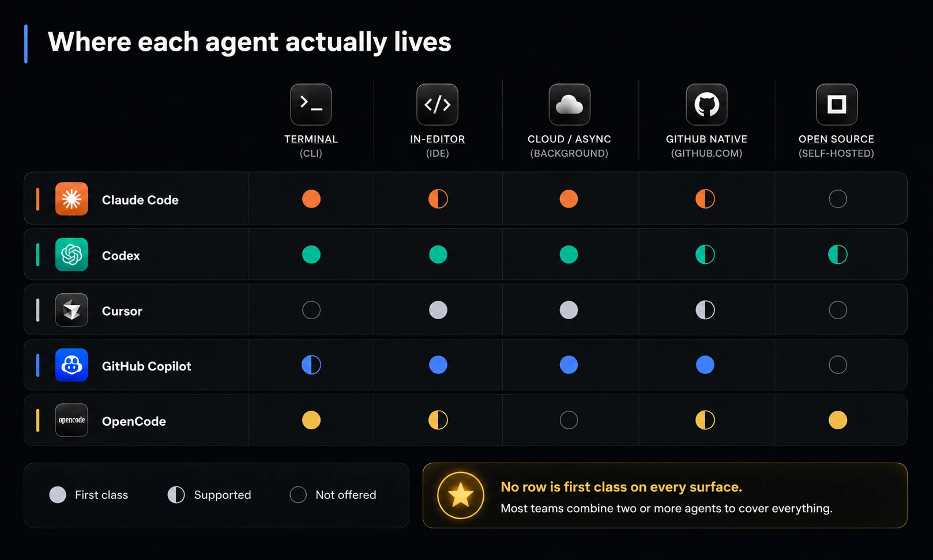This screenshot has height=560, width=933.
Task: Click Cursor's Terminal empty circle
Action: (x=311, y=310)
